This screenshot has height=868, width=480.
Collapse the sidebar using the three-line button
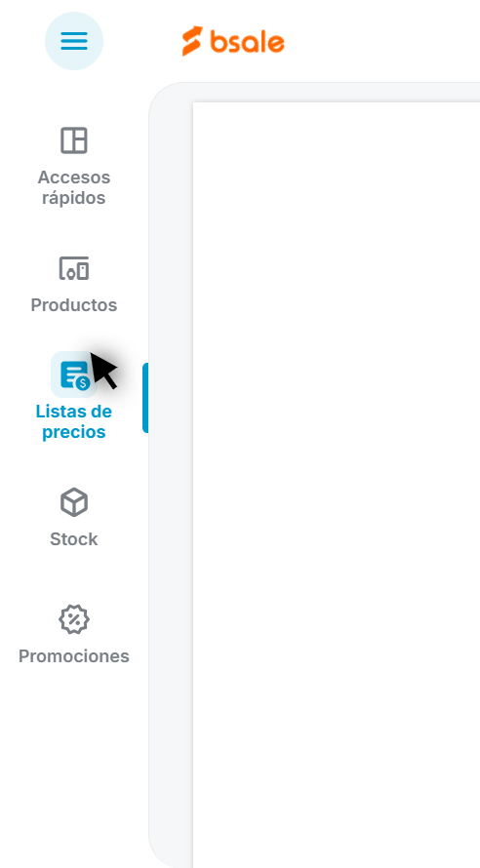73,41
